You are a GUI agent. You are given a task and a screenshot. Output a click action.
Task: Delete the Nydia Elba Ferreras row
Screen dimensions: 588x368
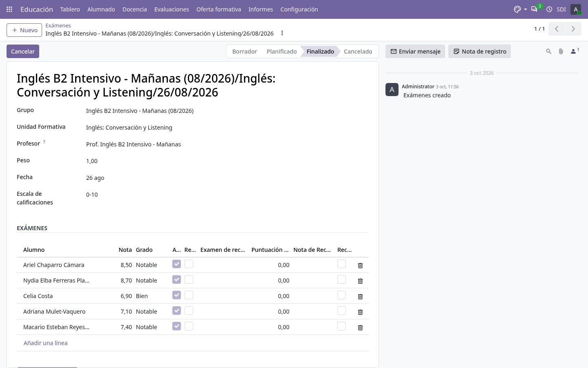360,281
